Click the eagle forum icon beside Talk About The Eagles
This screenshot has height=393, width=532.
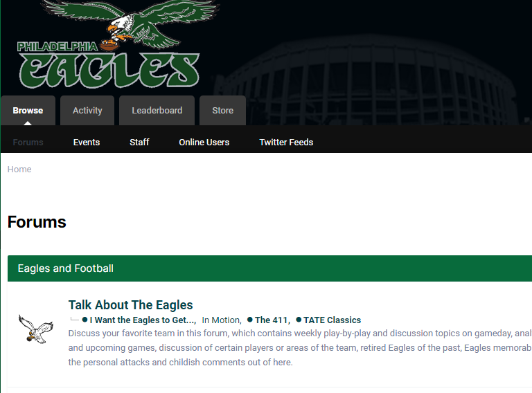tap(35, 329)
